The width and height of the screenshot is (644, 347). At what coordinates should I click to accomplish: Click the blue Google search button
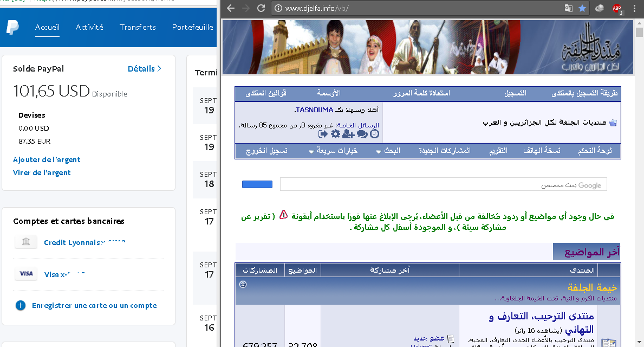(257, 184)
